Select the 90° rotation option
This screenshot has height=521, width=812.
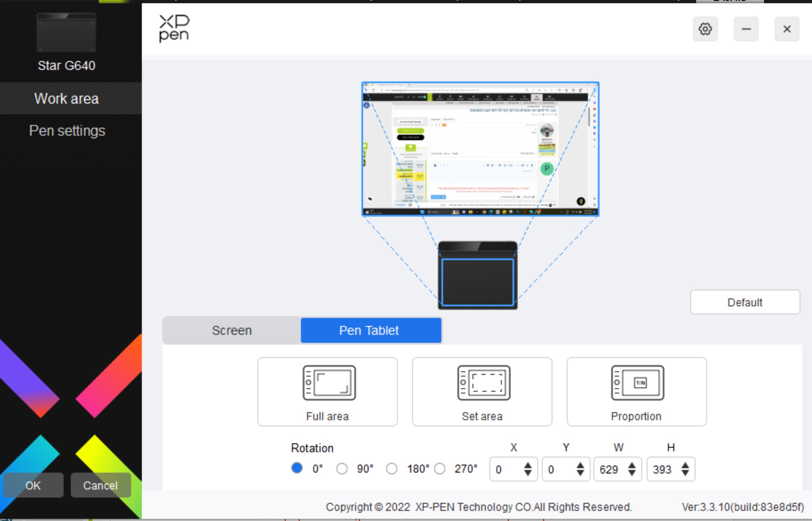click(x=342, y=468)
